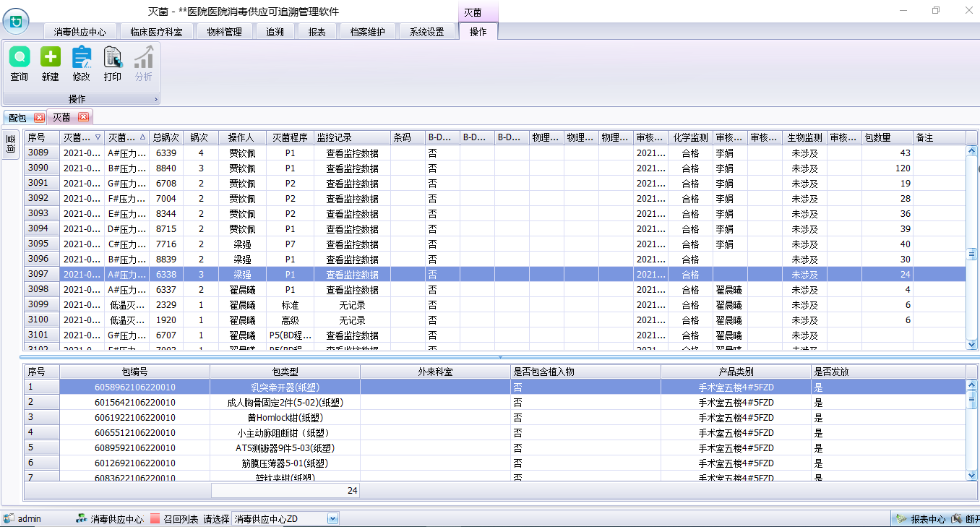Click the 打印 print icon
The width and height of the screenshot is (980, 527).
[x=113, y=57]
